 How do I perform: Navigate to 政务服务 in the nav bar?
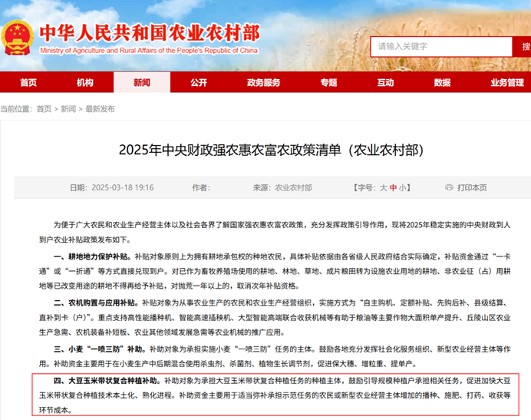click(264, 83)
